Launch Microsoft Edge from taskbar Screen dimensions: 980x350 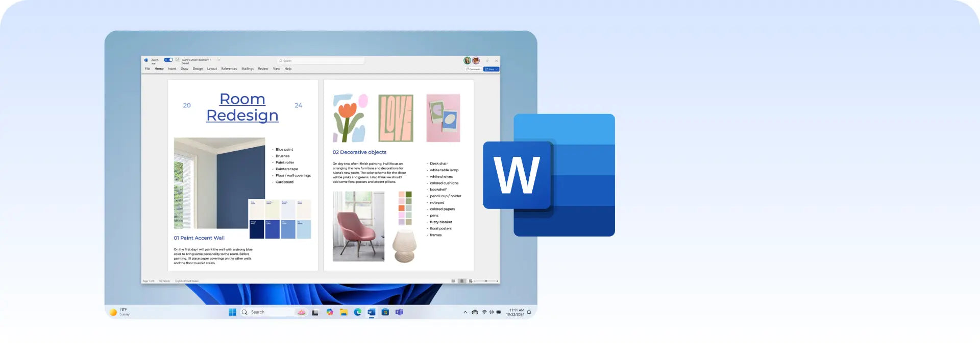(357, 312)
